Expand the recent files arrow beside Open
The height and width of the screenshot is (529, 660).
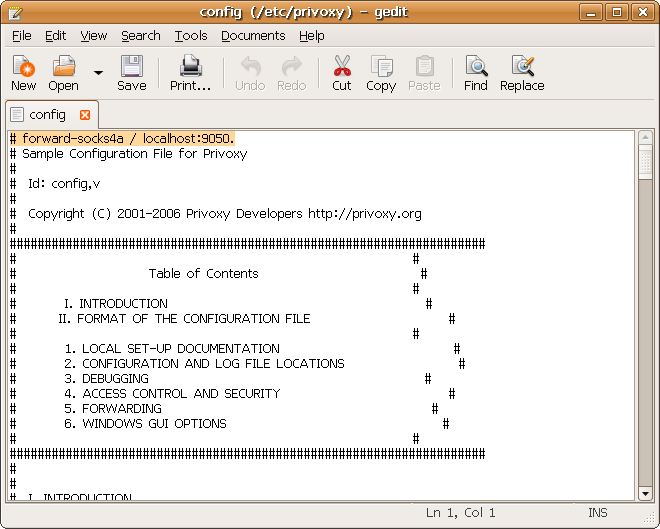(x=98, y=73)
